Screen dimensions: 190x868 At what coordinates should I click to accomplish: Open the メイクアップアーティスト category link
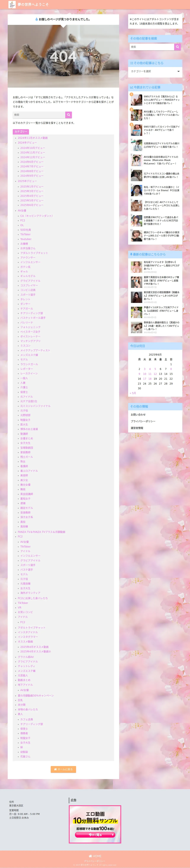click(x=35, y=350)
